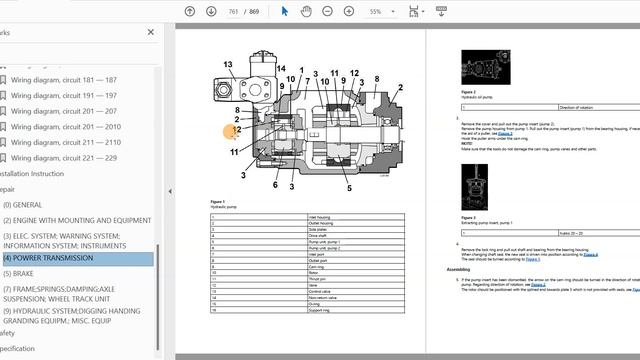Select (9) HYDRAULIC SYSTEM;DIGGING HANDING bookmark
The image size is (640, 360).
pyautogui.click(x=72, y=316)
